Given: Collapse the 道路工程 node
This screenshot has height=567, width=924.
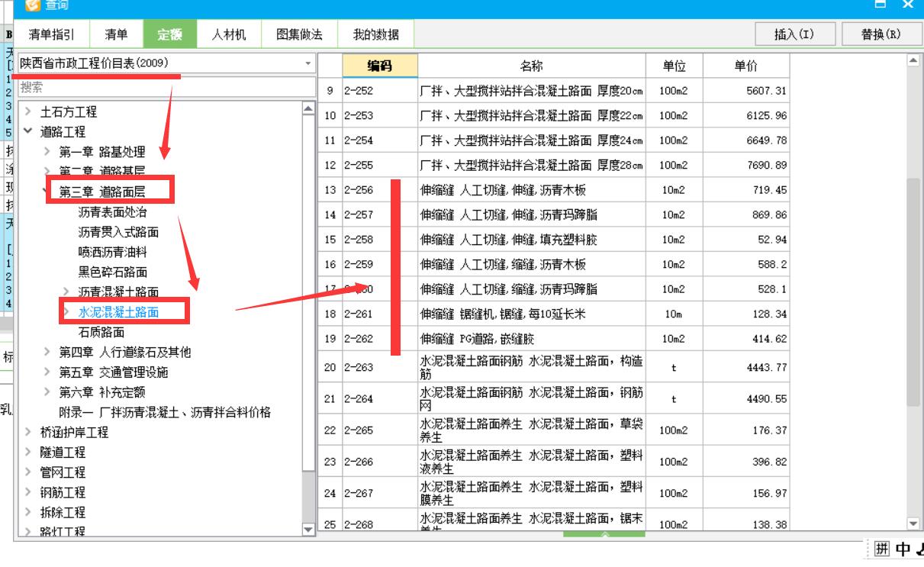Looking at the screenshot, I should tap(28, 132).
